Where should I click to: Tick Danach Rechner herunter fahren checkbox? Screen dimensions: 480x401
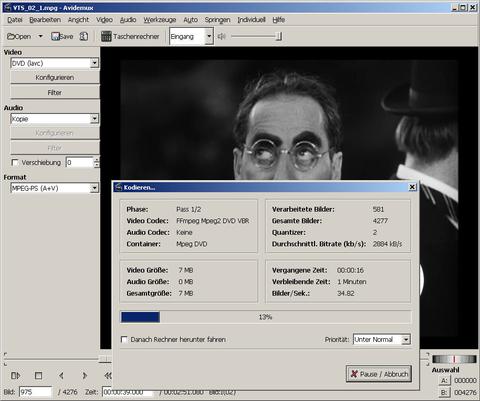124,339
